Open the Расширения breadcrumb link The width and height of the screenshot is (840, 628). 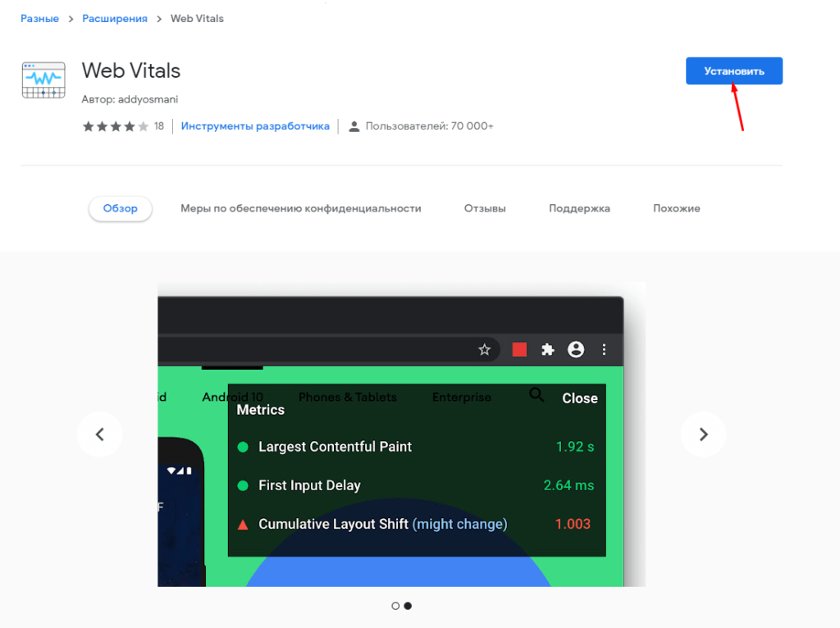click(x=115, y=19)
